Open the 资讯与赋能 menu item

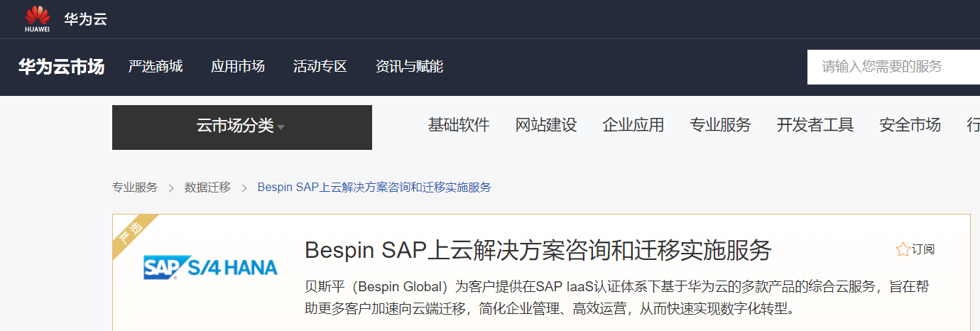(409, 67)
